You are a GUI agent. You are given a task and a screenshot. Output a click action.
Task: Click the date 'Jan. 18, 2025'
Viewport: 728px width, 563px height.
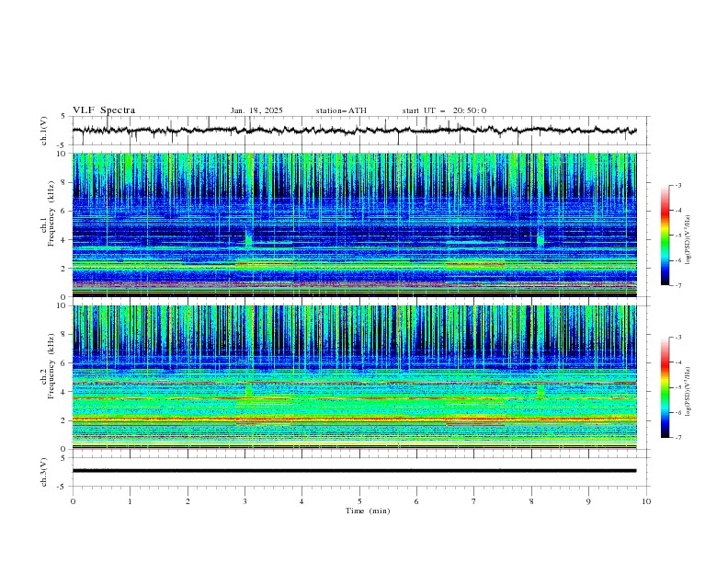tap(256, 110)
